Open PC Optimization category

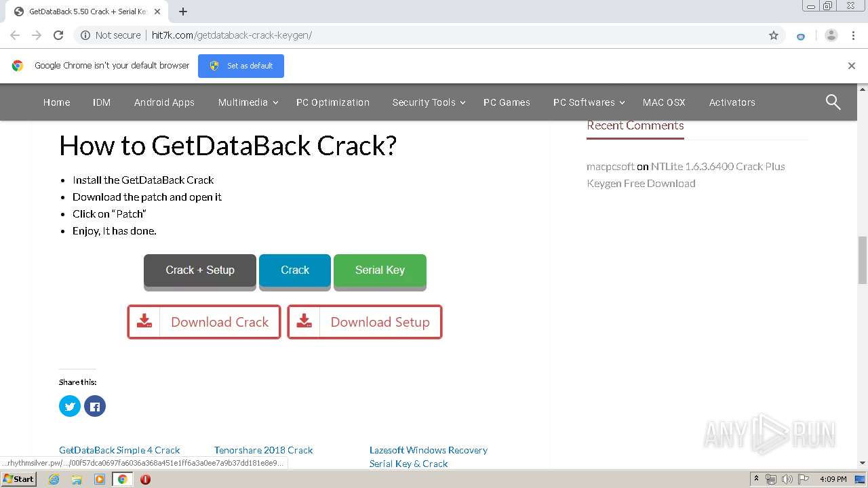coord(333,102)
